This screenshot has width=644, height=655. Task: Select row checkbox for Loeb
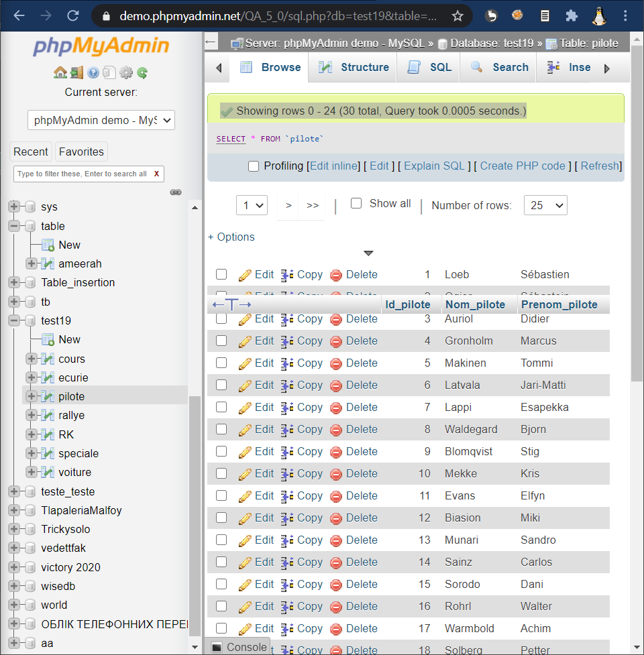tap(221, 274)
